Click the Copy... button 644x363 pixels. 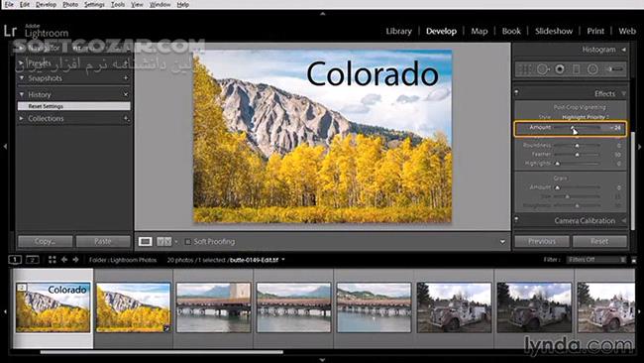pyautogui.click(x=46, y=241)
